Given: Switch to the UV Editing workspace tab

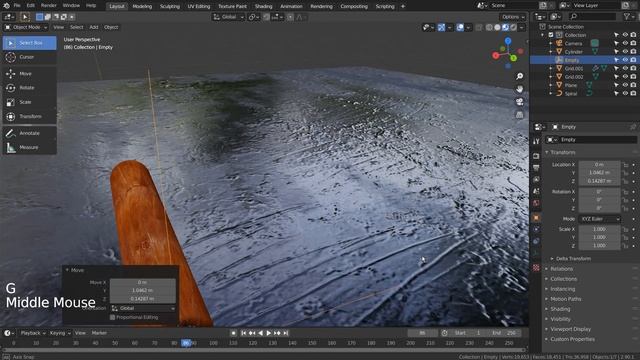Looking at the screenshot, I should pos(199,6).
